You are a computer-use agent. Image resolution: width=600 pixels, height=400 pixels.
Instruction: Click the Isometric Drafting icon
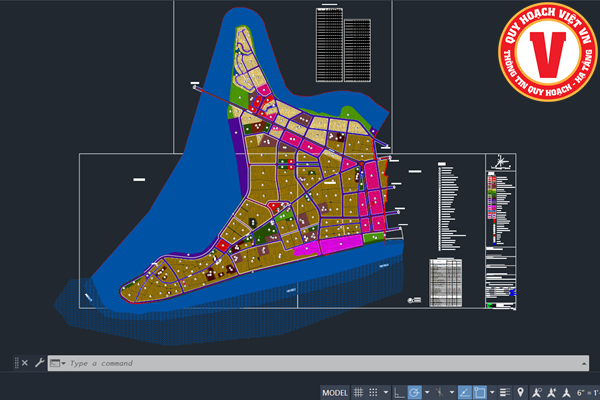click(439, 391)
